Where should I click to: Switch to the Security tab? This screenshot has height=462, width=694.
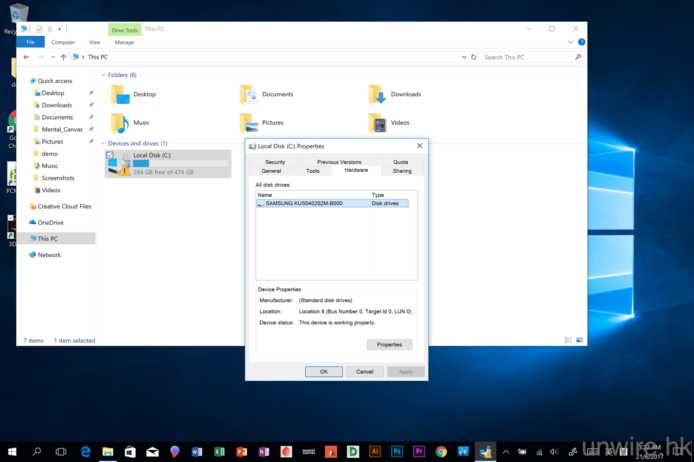(275, 162)
